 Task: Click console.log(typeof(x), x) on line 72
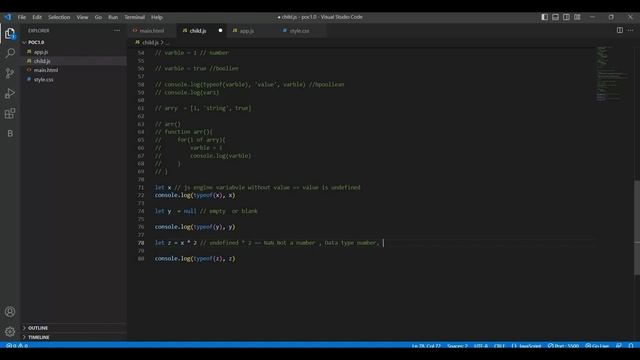[195, 196]
